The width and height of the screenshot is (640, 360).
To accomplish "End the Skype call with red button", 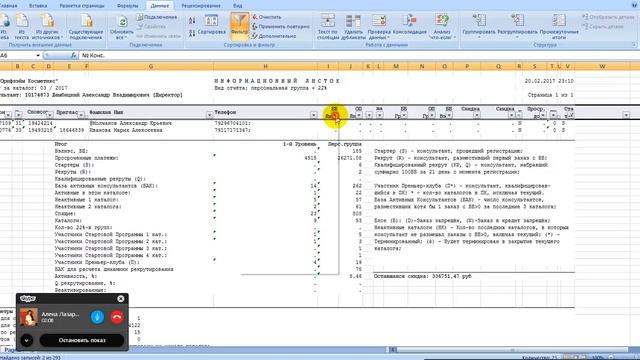I will (117, 317).
